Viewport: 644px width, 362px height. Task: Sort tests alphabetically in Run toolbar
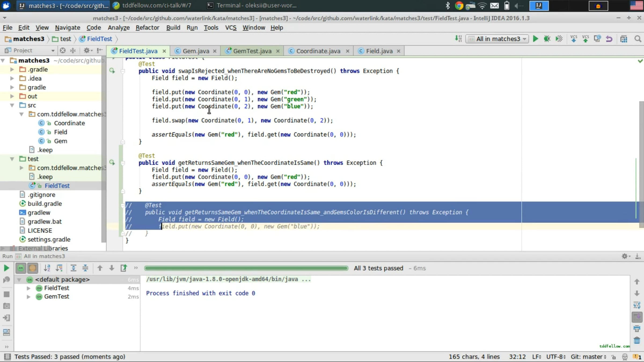[47, 268]
